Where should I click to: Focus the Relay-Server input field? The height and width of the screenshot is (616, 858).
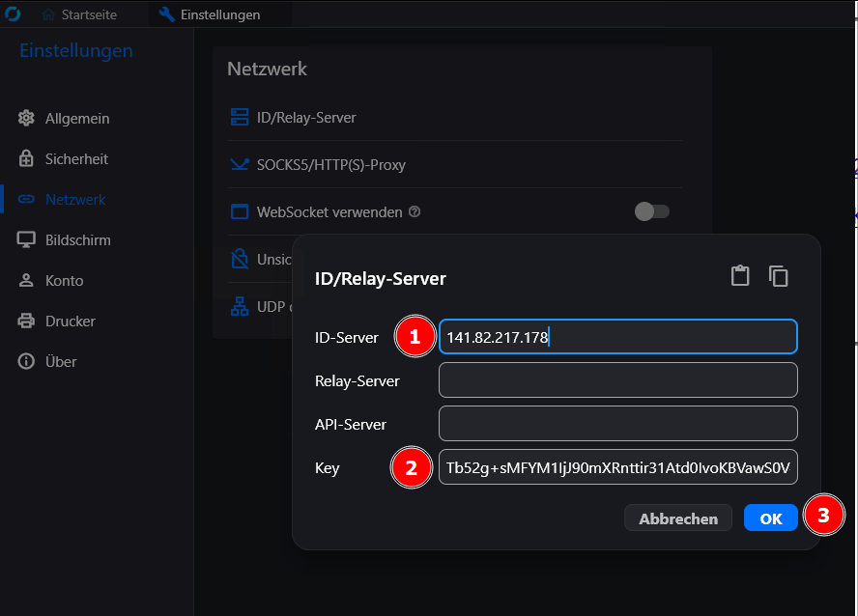coord(618,379)
